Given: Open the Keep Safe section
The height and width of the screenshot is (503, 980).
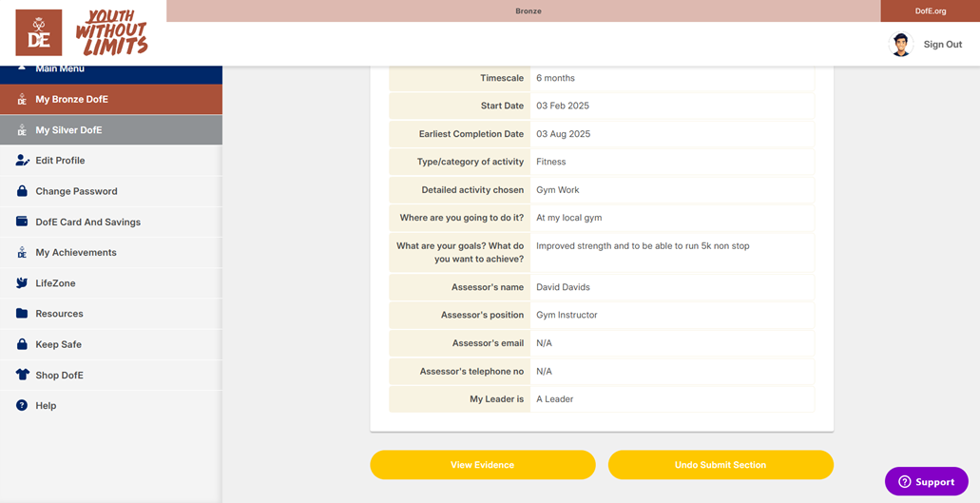Looking at the screenshot, I should click(58, 344).
